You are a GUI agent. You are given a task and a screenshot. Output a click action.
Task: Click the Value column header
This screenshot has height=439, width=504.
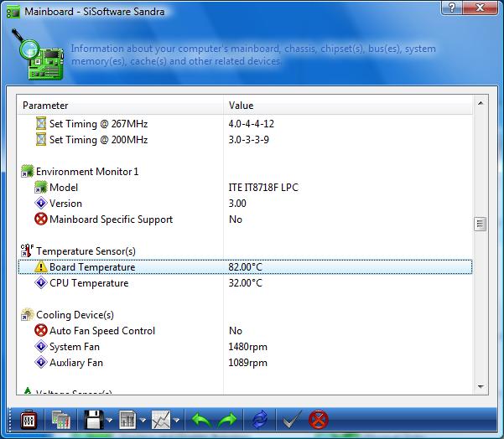click(x=348, y=106)
